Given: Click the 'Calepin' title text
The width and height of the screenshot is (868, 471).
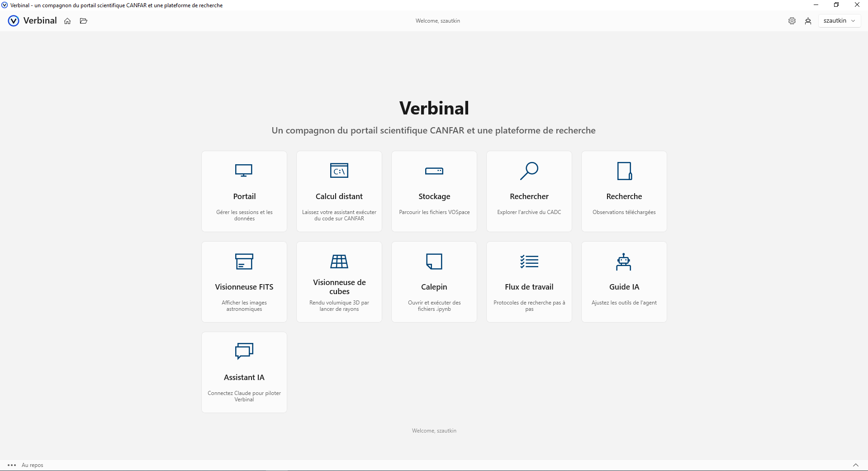Looking at the screenshot, I should tap(434, 287).
